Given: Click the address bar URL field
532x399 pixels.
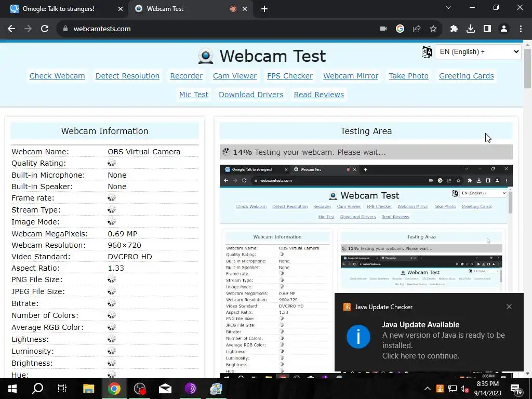Looking at the screenshot, I should coord(217,29).
